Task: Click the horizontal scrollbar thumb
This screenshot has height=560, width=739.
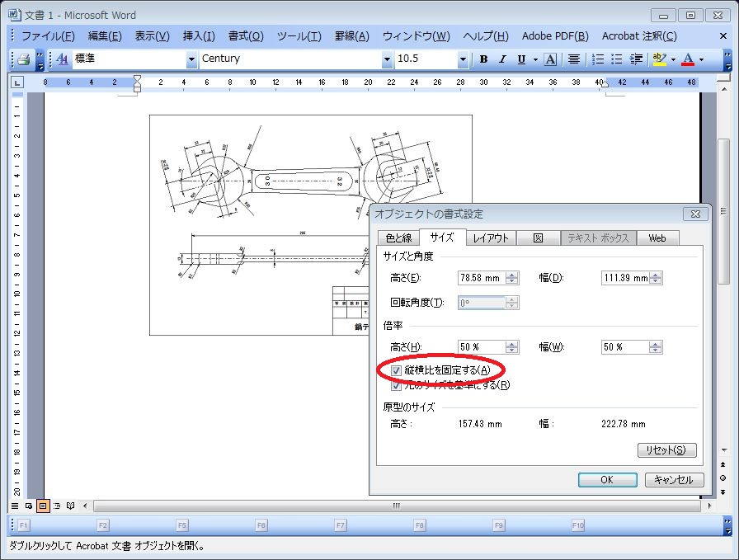Action: [397, 506]
